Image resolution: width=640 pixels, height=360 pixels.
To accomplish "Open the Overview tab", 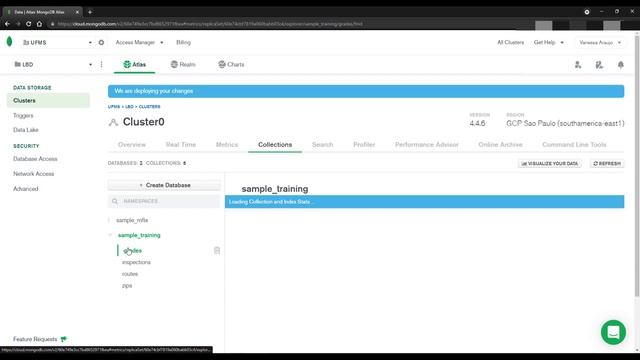I will 132,144.
